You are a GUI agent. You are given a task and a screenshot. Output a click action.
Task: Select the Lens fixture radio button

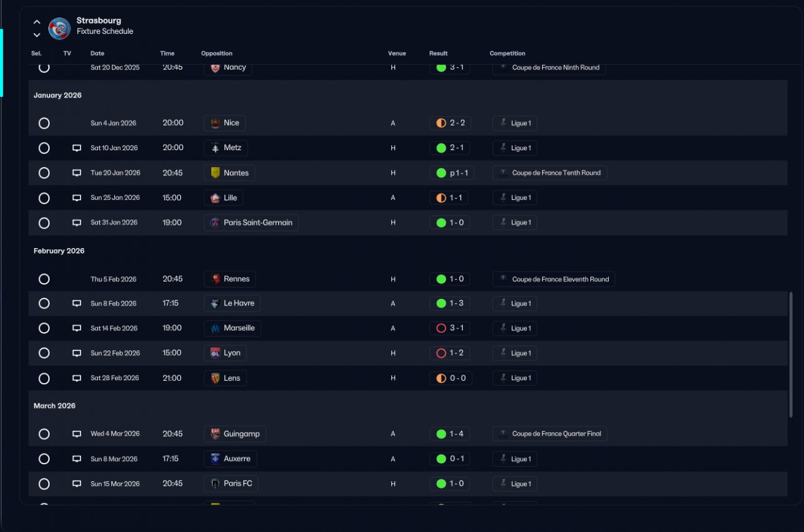pos(44,378)
